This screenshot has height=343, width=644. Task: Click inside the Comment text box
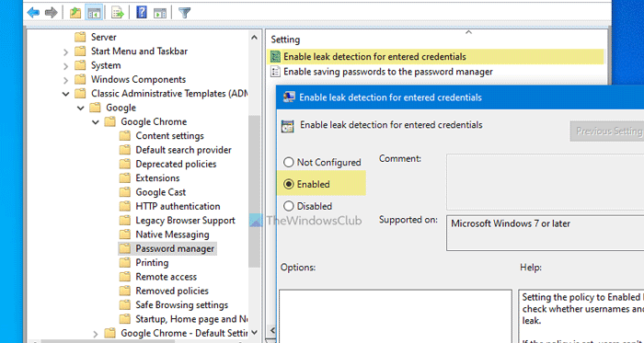coord(545,182)
